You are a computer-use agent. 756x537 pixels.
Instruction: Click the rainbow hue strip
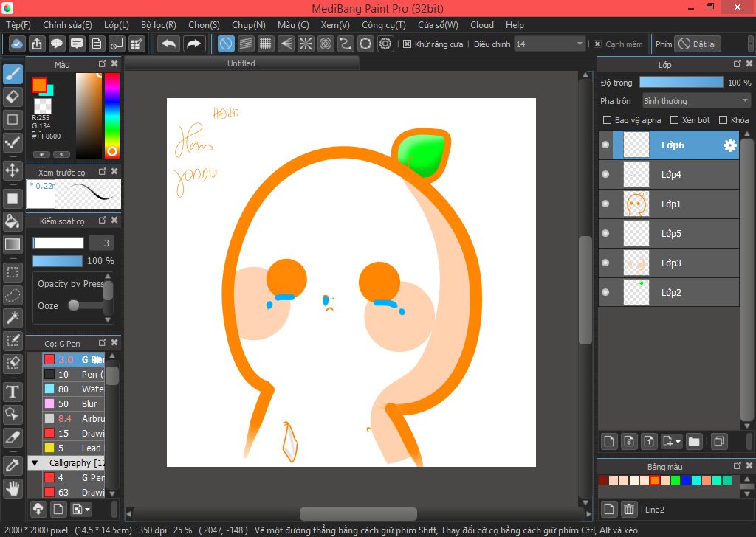112,116
